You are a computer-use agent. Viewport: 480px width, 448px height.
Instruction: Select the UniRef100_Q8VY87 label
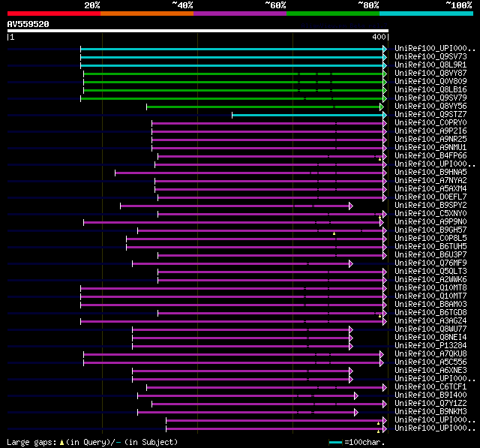(430, 74)
